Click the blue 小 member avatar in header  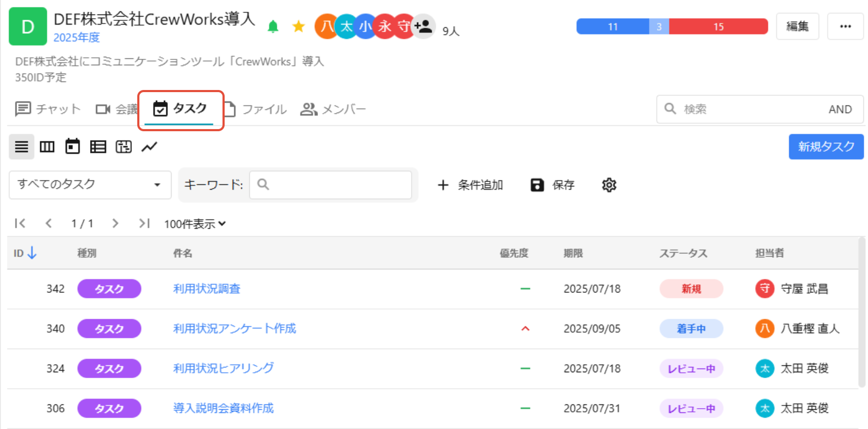coord(365,26)
